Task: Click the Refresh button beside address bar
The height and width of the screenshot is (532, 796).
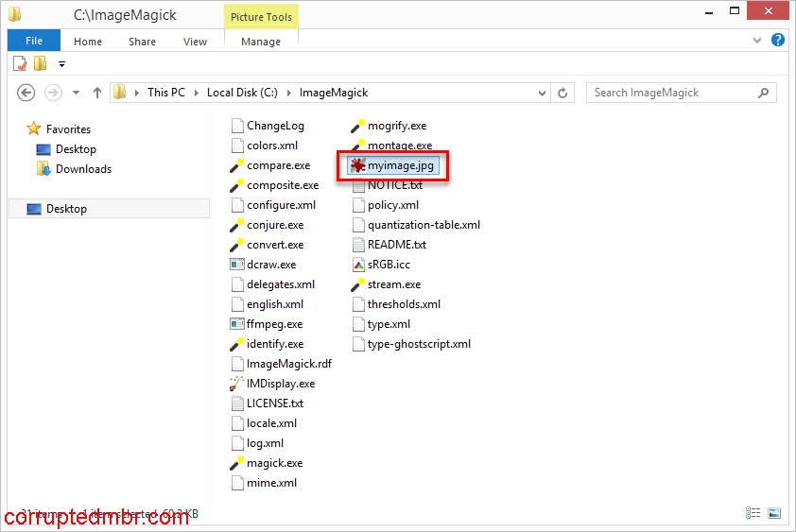Action: tap(563, 93)
